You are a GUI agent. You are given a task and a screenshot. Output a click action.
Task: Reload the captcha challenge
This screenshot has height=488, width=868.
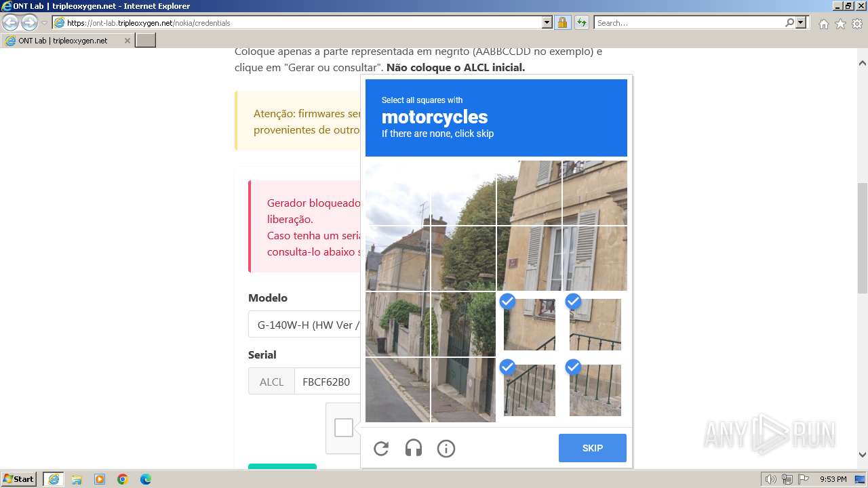(381, 448)
